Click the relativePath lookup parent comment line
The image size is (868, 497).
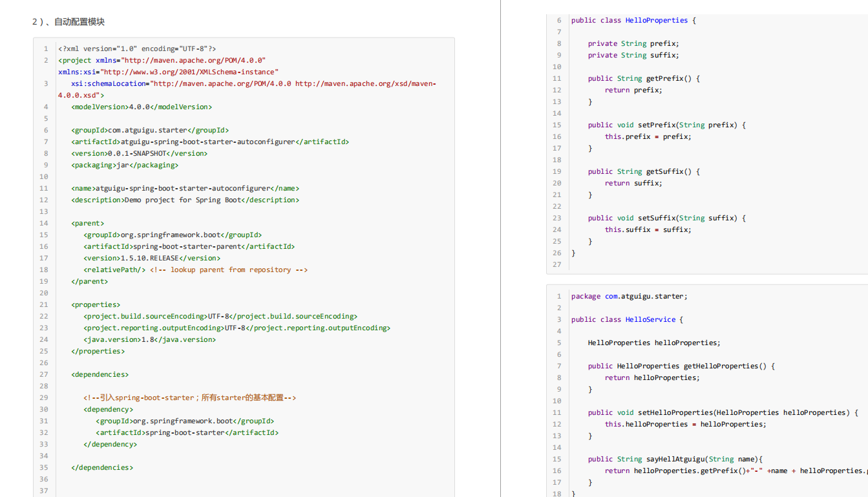tap(195, 270)
